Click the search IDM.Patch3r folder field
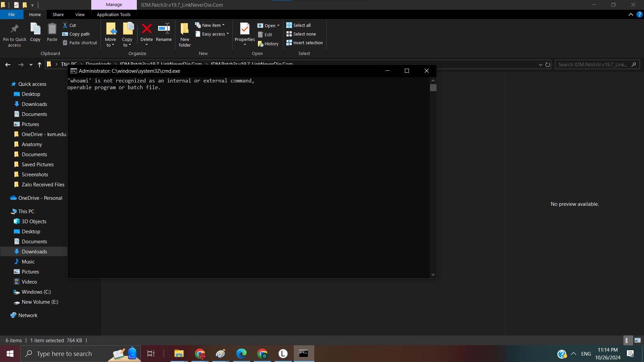 pyautogui.click(x=593, y=64)
